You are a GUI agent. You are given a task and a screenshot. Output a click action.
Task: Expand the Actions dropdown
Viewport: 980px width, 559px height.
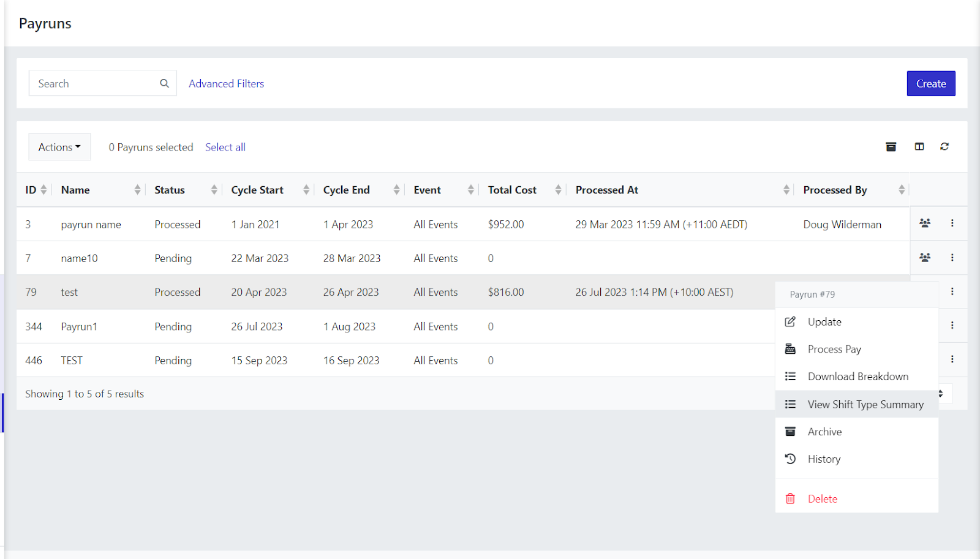59,147
